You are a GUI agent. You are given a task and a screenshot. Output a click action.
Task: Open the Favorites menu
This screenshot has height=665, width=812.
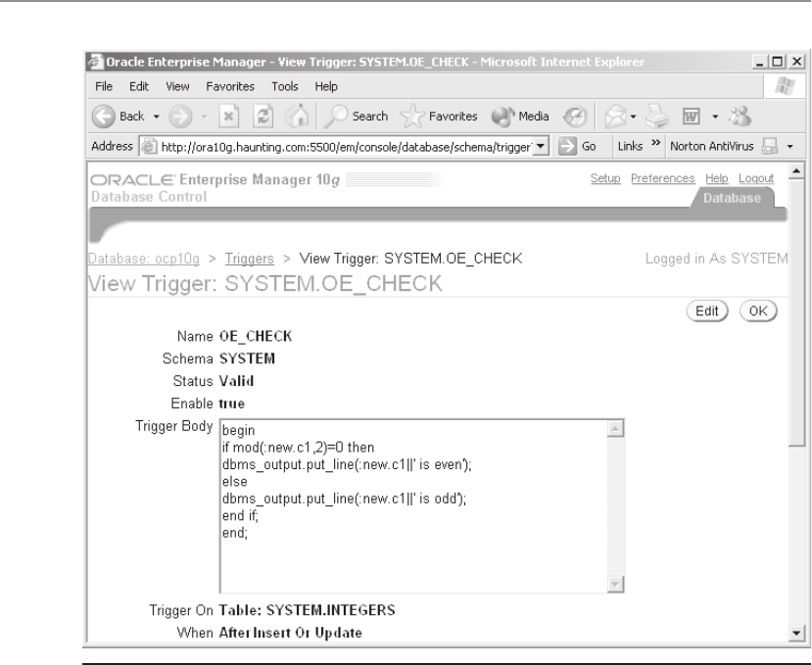click(x=230, y=86)
